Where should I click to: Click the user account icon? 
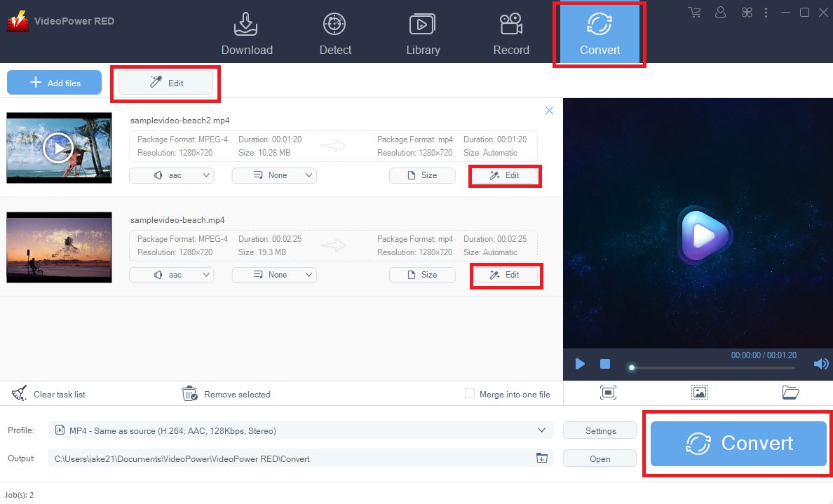[x=720, y=12]
